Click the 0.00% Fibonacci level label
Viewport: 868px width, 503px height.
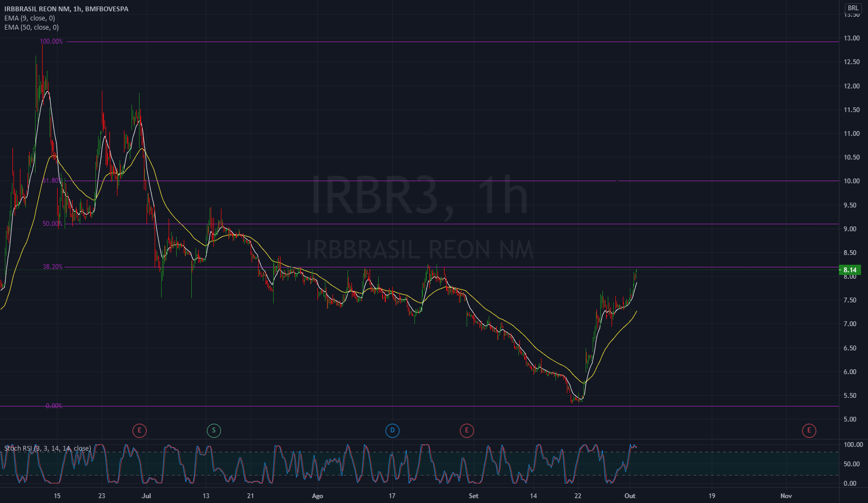54,406
